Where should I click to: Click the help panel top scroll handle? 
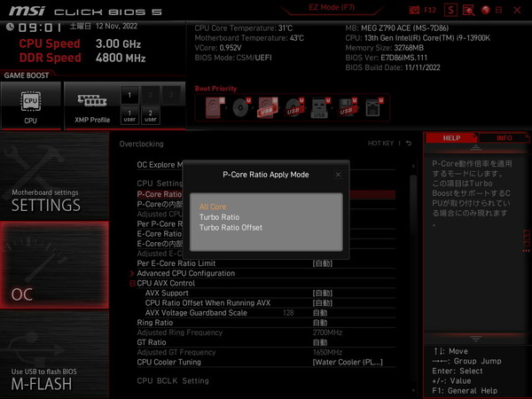pyautogui.click(x=475, y=147)
